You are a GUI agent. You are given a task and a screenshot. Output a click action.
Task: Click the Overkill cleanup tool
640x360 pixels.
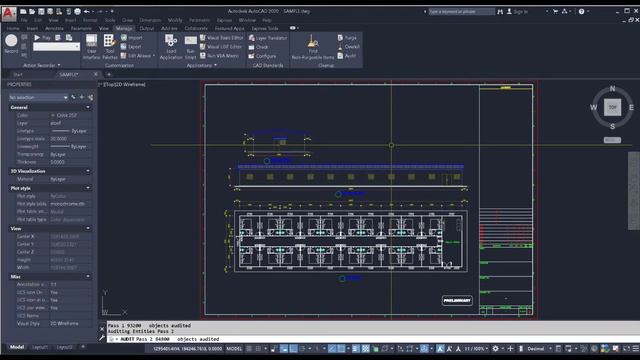(349, 47)
